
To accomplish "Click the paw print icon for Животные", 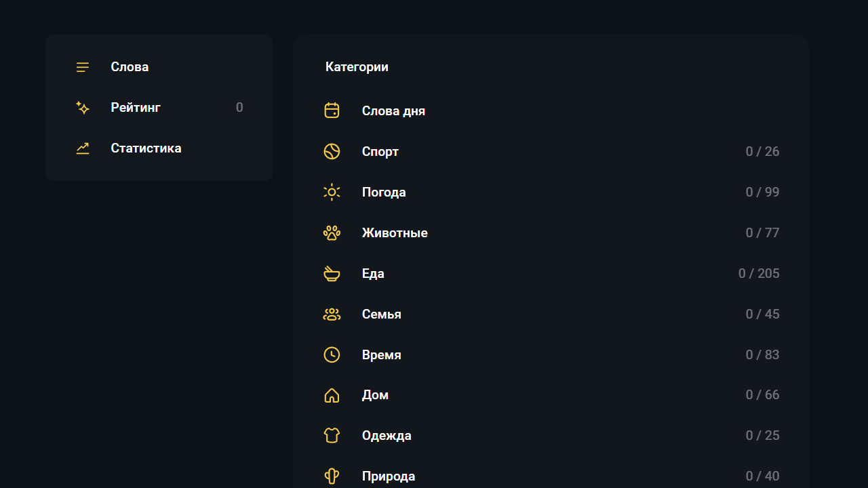I will (x=332, y=232).
